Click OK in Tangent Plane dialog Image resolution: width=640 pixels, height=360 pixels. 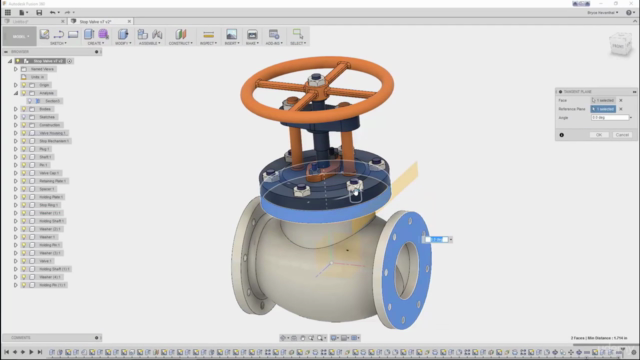click(599, 135)
